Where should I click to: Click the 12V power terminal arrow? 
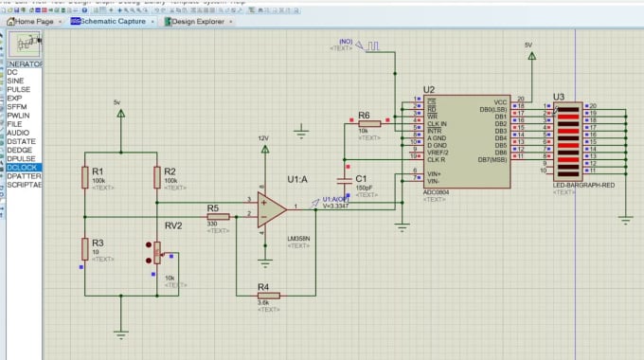[x=265, y=150]
